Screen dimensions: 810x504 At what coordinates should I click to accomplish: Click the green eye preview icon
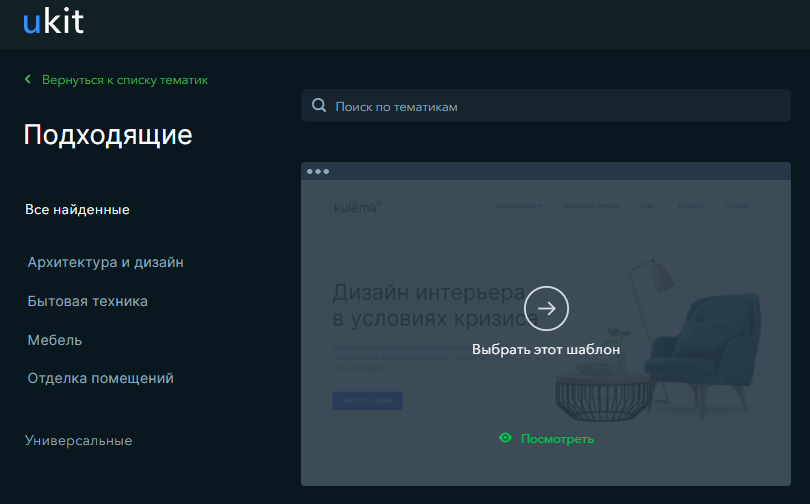coord(505,438)
